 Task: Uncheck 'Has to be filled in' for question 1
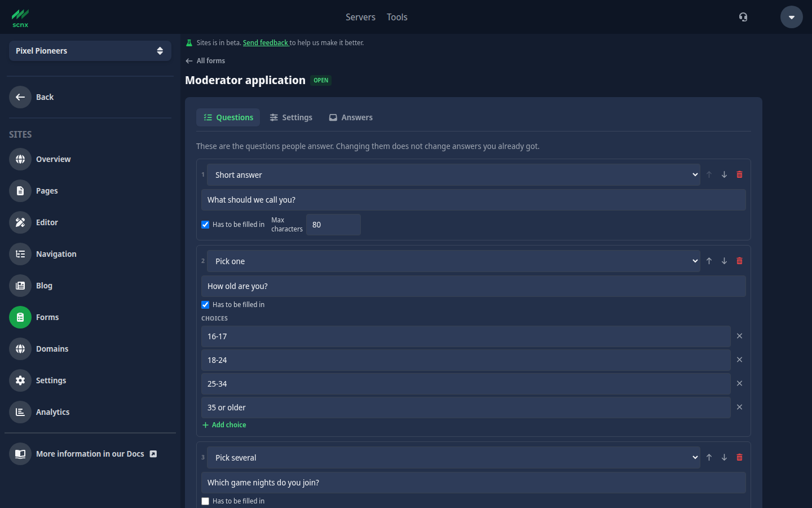pos(205,225)
